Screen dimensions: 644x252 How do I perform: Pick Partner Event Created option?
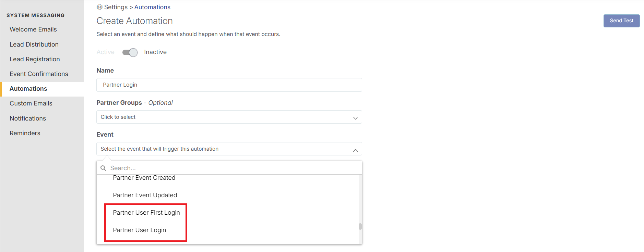[144, 178]
